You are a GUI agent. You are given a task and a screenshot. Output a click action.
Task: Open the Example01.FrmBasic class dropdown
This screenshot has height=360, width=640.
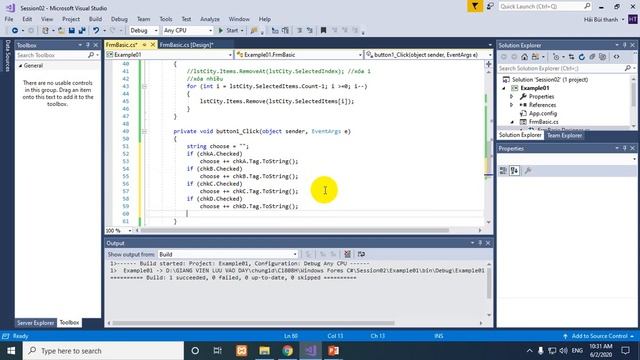coord(299,55)
